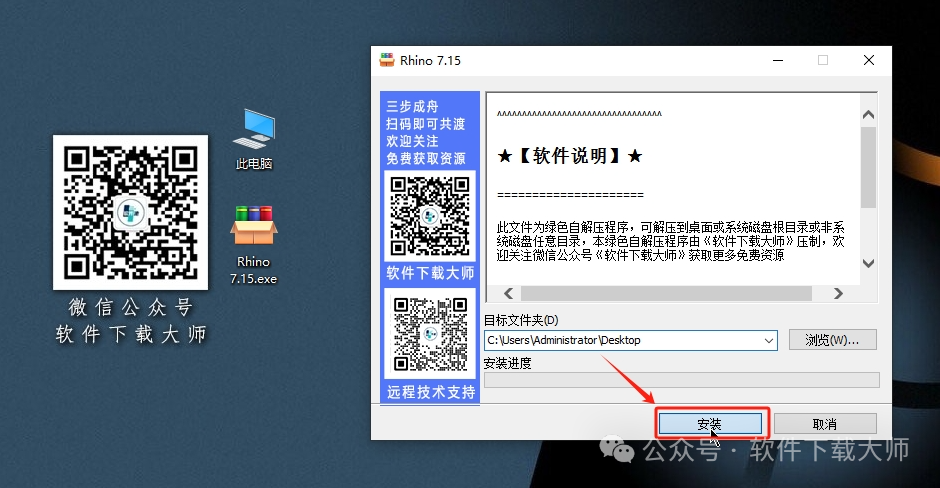Click the 安装进度 label
The image size is (940, 488).
tap(507, 363)
